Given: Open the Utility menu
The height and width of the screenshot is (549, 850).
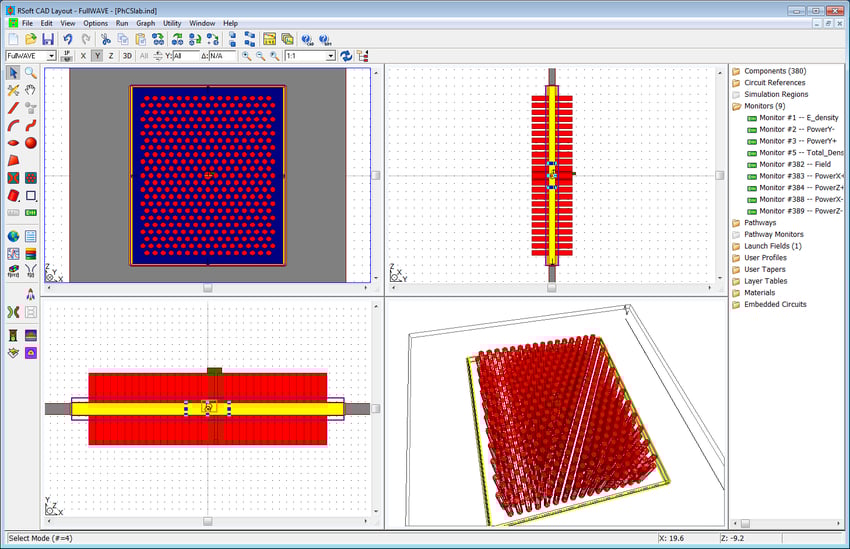Looking at the screenshot, I should point(173,22).
